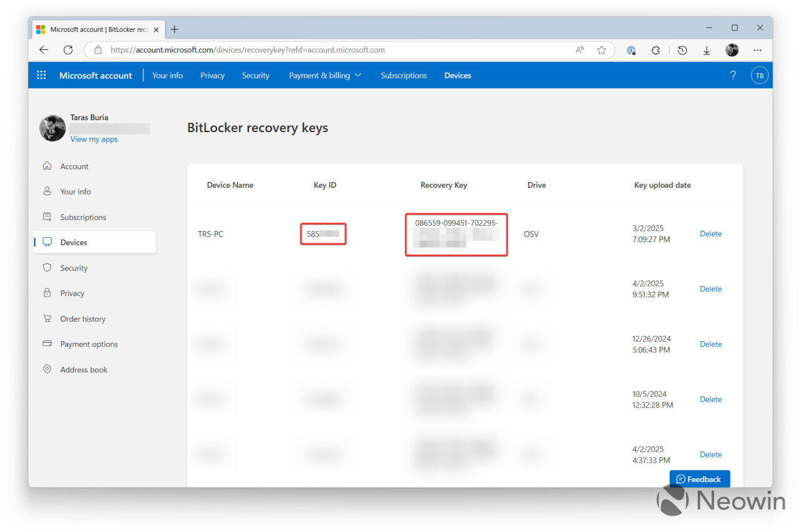Click the OSV drive cell

[x=531, y=234]
